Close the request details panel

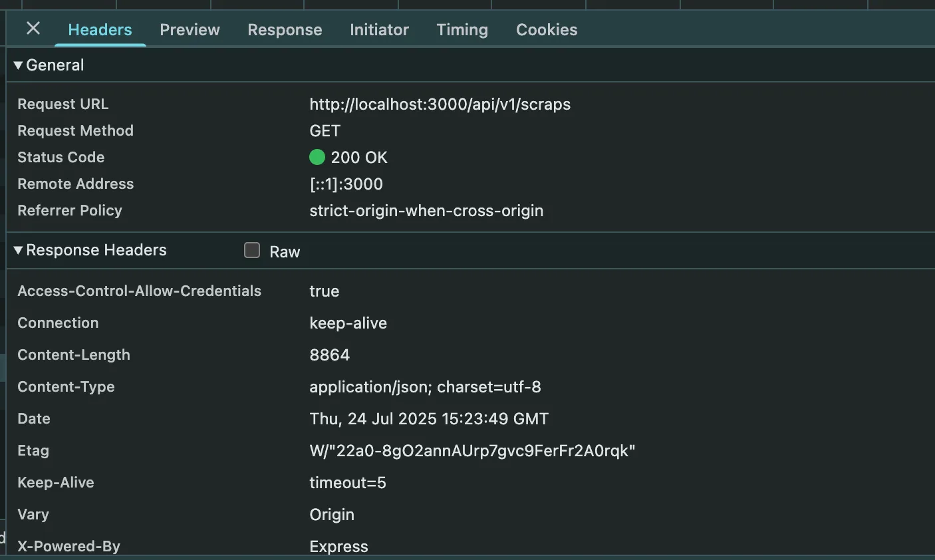pyautogui.click(x=33, y=29)
